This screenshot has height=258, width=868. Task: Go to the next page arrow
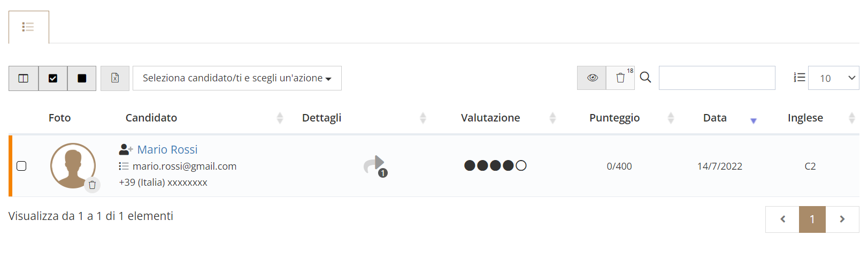pyautogui.click(x=842, y=219)
